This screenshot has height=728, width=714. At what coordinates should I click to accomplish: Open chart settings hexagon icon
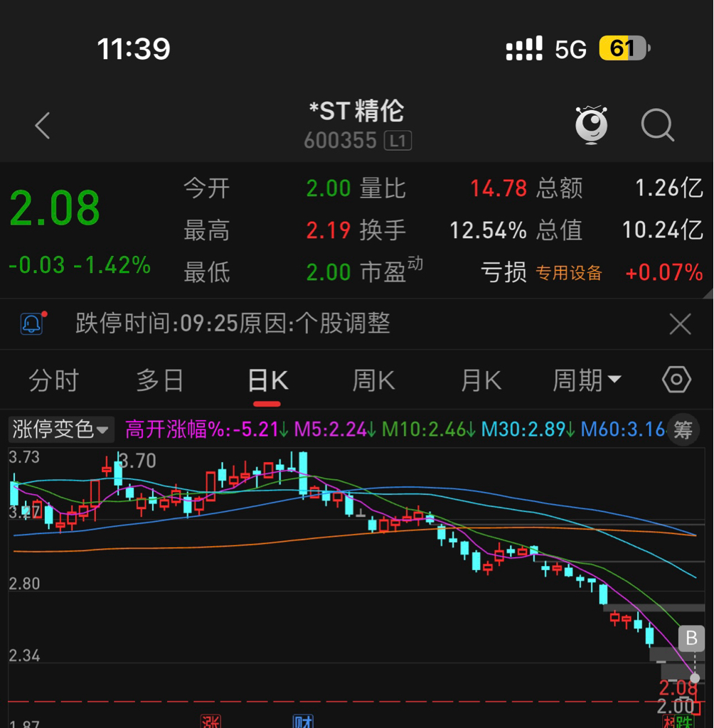[676, 380]
